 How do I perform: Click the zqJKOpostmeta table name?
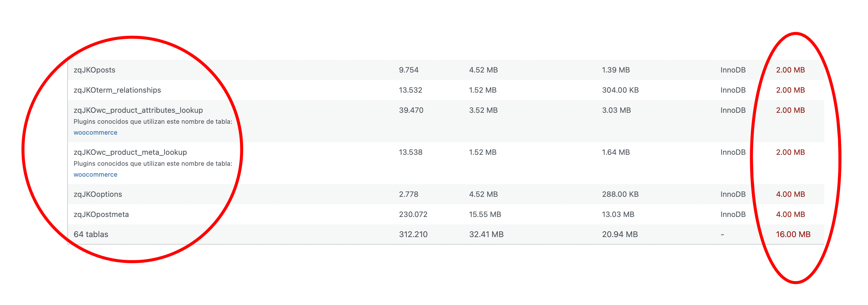[x=101, y=215]
